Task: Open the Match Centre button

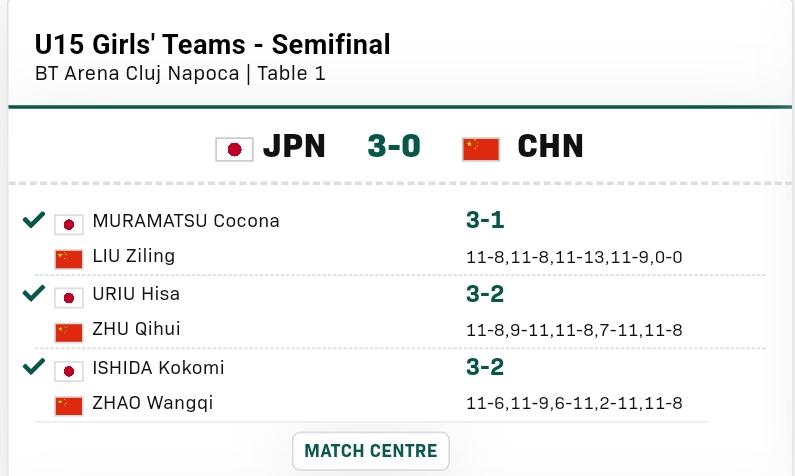Action: (371, 451)
